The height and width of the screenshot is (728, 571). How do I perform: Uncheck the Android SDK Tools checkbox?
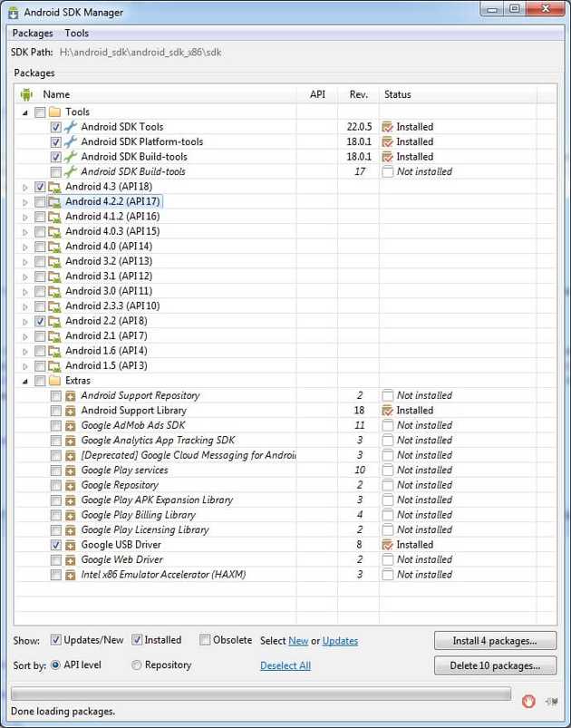[x=55, y=127]
